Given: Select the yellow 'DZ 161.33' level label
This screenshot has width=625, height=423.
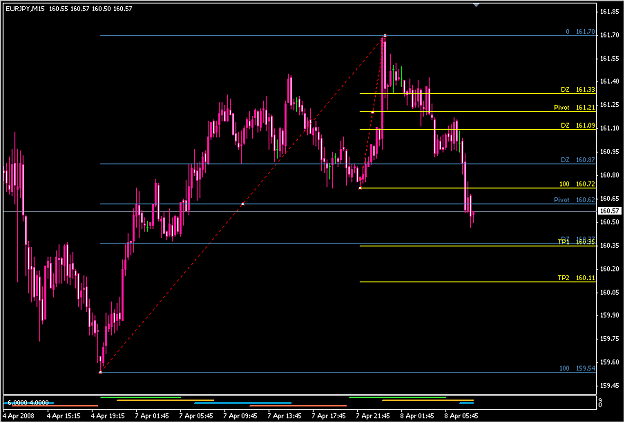Looking at the screenshot, I should pyautogui.click(x=578, y=90).
